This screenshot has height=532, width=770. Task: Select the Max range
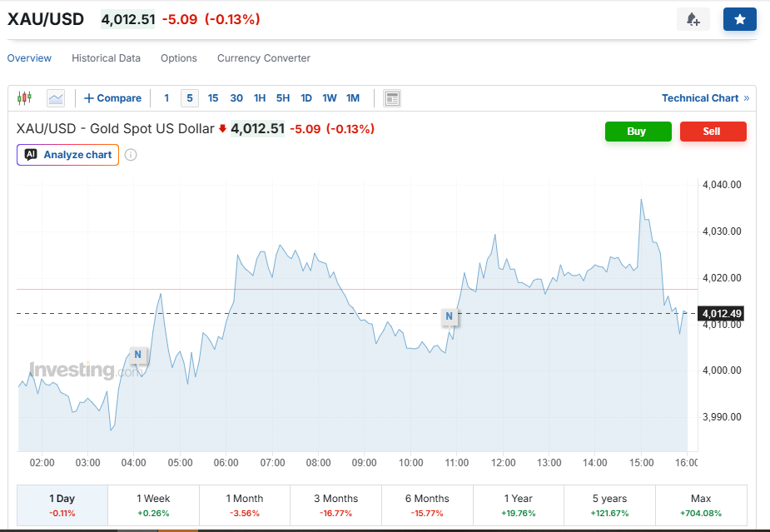[701, 505]
